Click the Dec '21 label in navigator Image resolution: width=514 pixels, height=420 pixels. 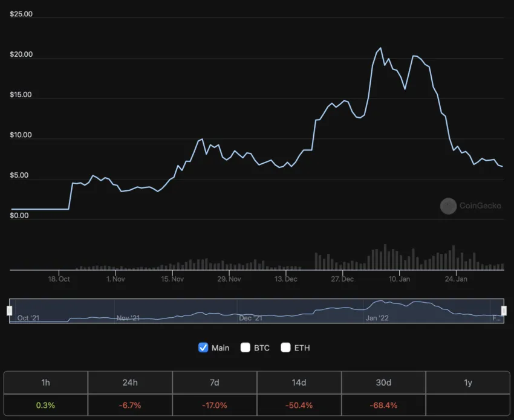(x=250, y=318)
